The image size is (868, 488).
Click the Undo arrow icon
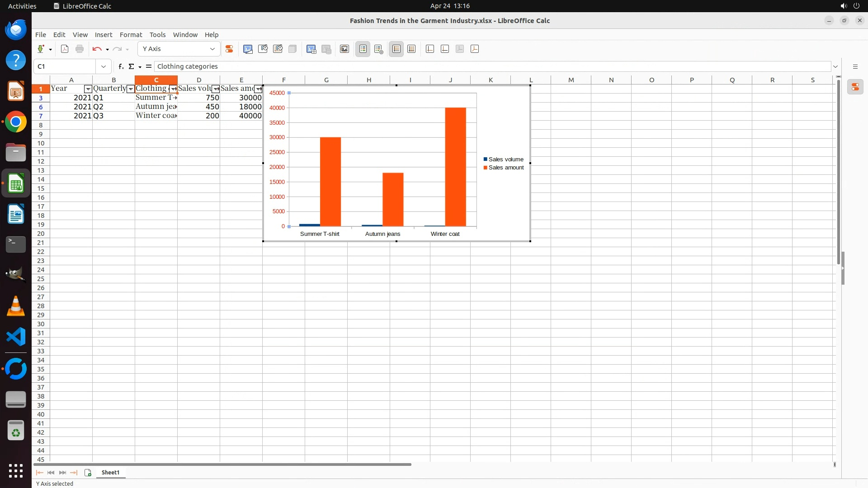click(97, 49)
